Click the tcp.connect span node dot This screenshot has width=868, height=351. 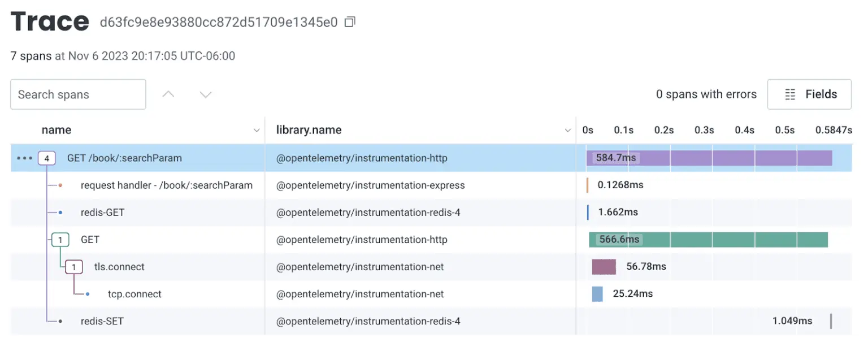(x=88, y=294)
